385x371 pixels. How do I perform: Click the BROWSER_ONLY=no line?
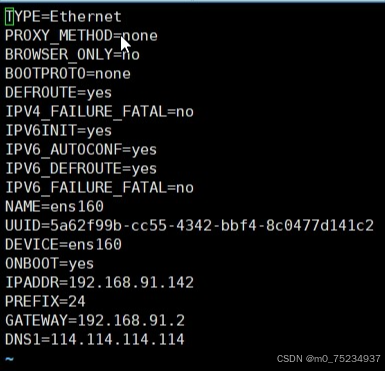tap(72, 55)
